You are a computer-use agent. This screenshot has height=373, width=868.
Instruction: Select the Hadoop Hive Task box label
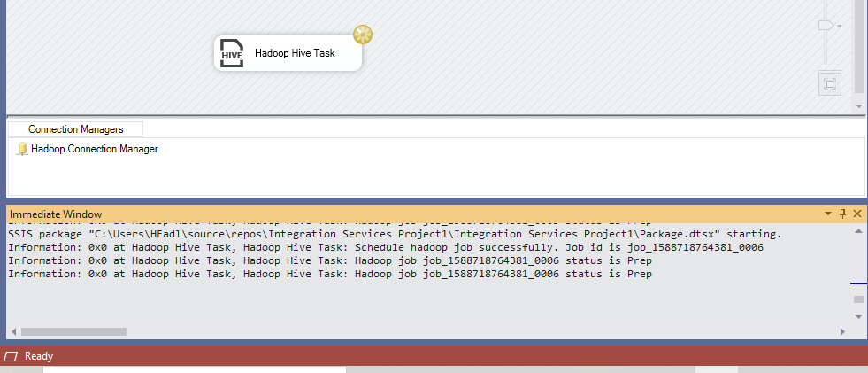(x=295, y=53)
